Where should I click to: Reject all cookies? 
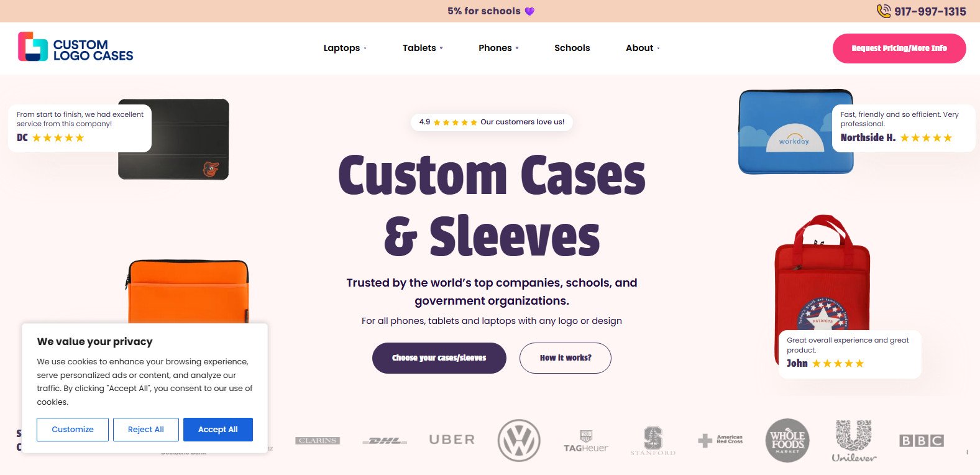146,430
